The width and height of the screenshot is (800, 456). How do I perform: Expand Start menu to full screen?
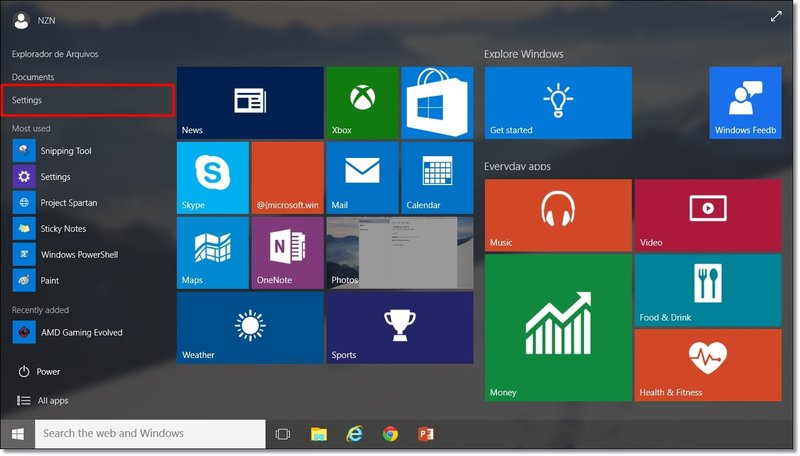point(776,17)
